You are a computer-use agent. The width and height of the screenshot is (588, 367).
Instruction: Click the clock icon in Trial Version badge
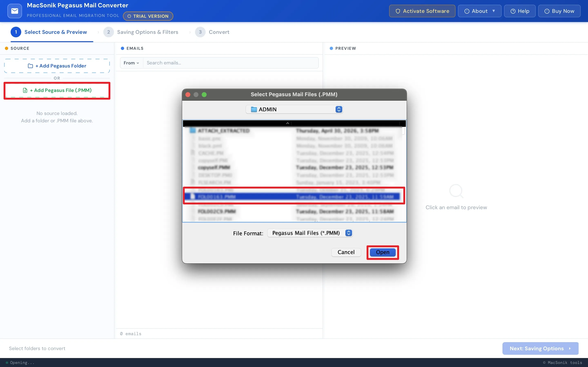point(129,16)
